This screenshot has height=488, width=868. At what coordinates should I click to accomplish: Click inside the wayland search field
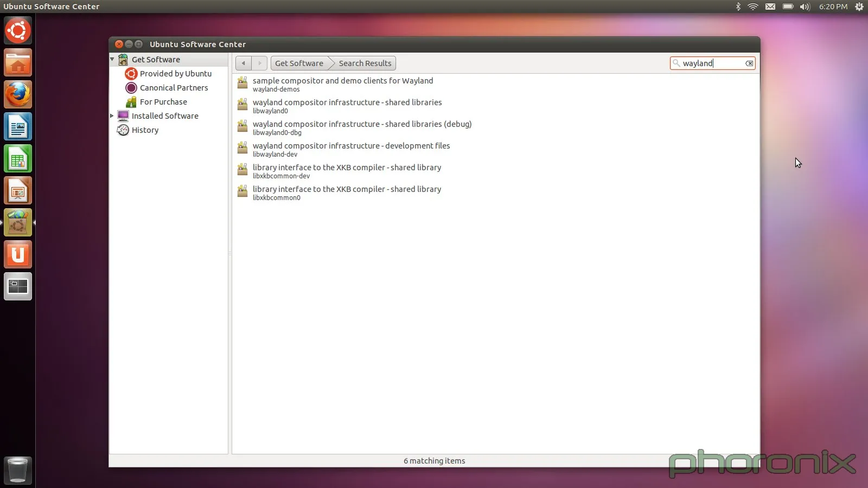[x=712, y=63]
